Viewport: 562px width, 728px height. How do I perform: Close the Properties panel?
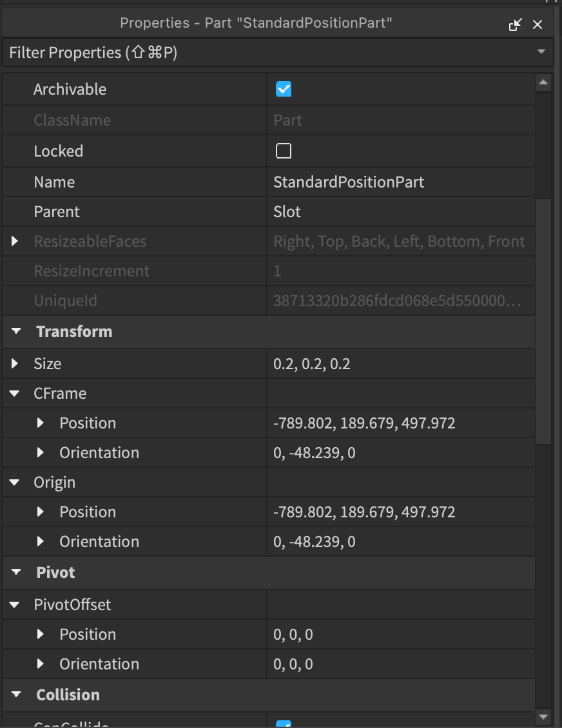[x=538, y=24]
